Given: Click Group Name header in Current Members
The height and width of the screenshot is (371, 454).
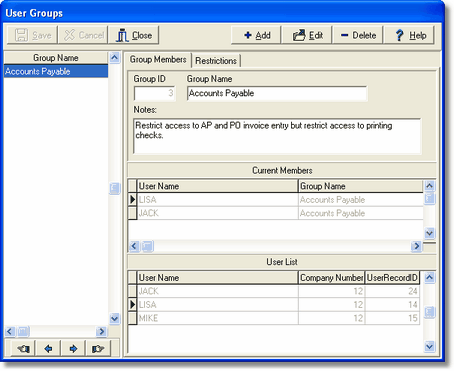Looking at the screenshot, I should [361, 186].
